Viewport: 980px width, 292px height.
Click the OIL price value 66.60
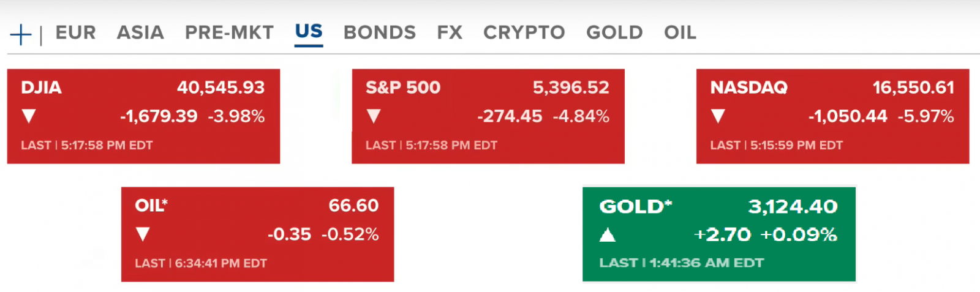pos(353,206)
